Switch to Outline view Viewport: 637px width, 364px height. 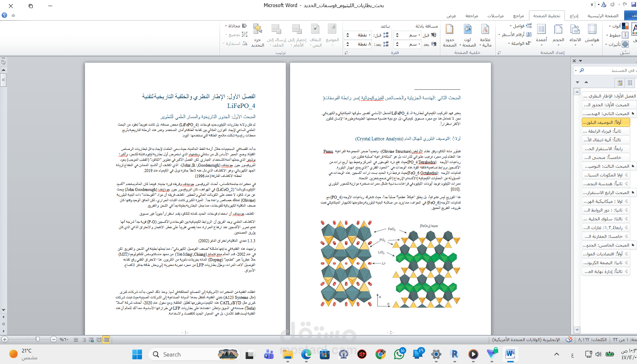tap(84, 340)
